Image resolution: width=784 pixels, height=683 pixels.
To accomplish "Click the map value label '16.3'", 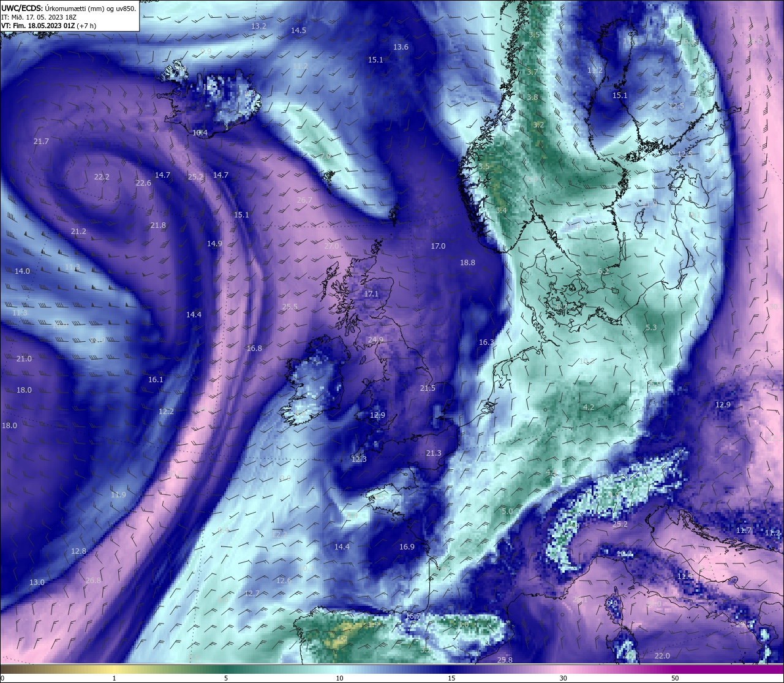I will tap(486, 342).
